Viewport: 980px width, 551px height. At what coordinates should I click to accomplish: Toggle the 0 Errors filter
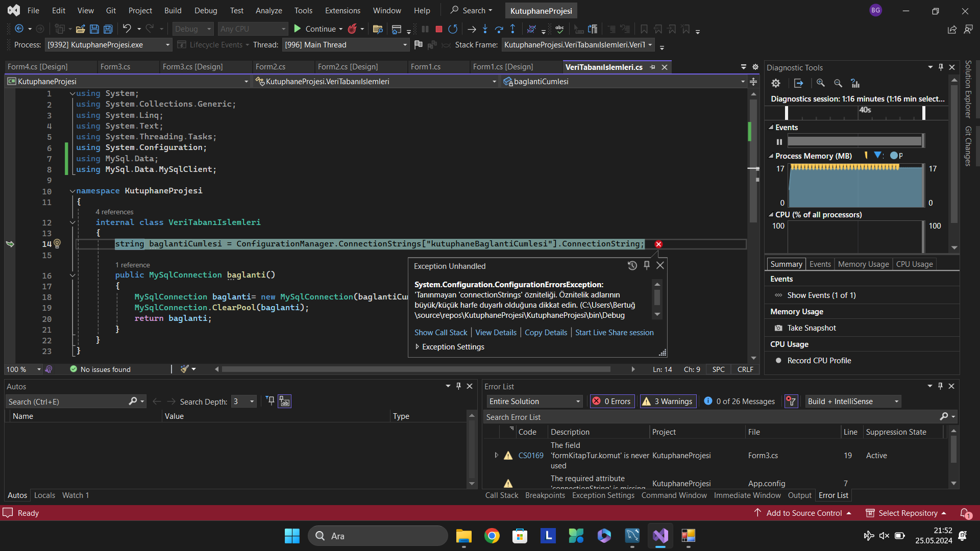pos(611,402)
